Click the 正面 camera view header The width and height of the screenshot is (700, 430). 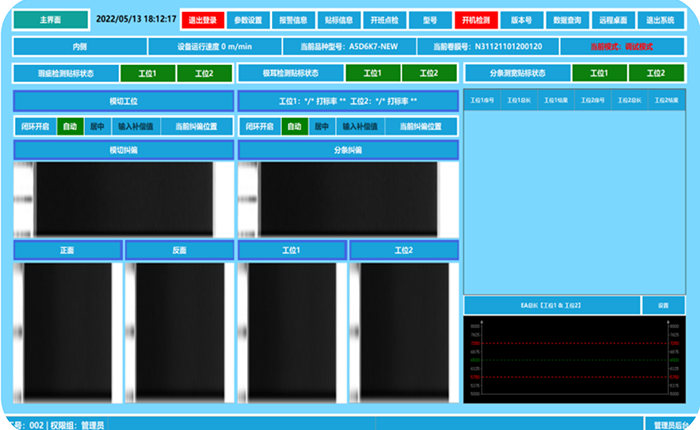point(67,251)
